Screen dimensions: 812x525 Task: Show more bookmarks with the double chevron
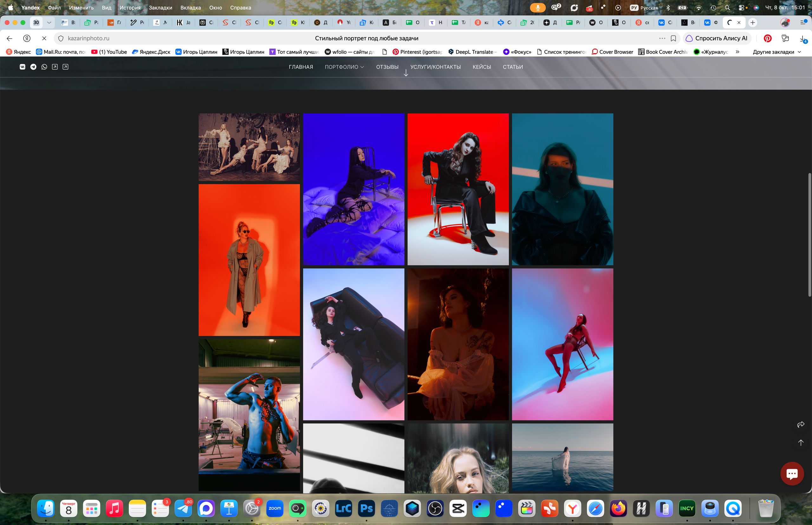(737, 52)
